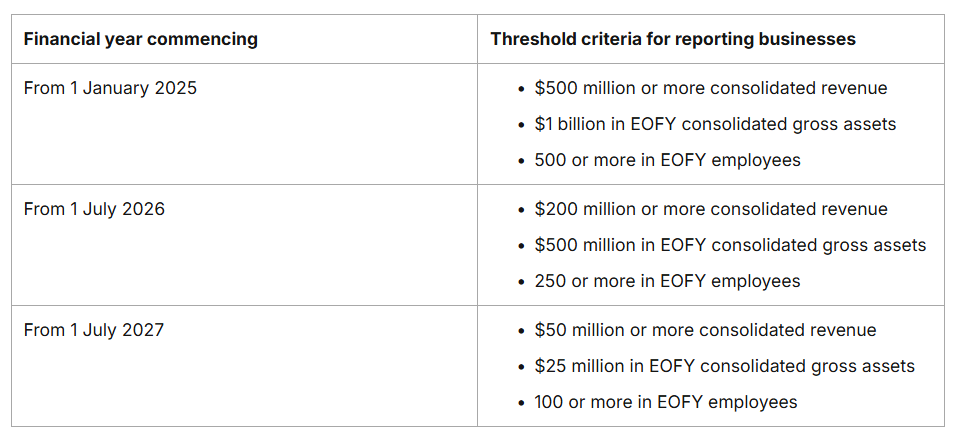Click the bullet before '$500 million or more consolidated revenue'
The width and height of the screenshot is (955, 433).
click(x=521, y=89)
